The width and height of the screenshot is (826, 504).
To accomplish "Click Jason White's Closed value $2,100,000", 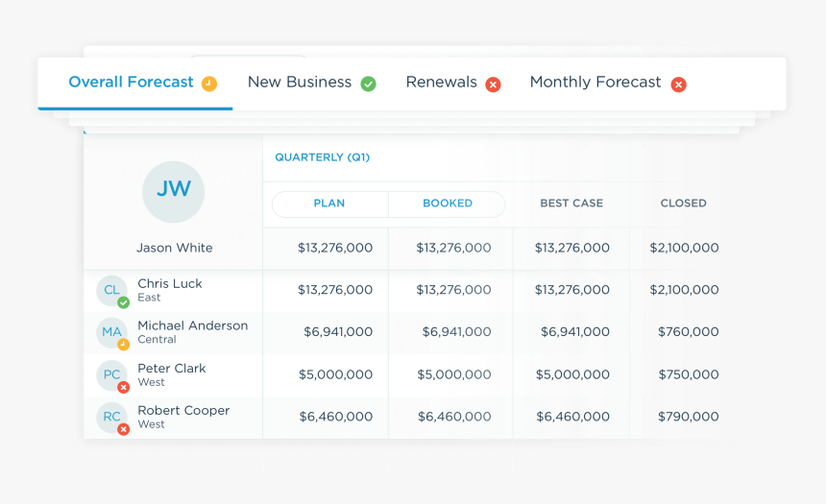I will pos(684,248).
